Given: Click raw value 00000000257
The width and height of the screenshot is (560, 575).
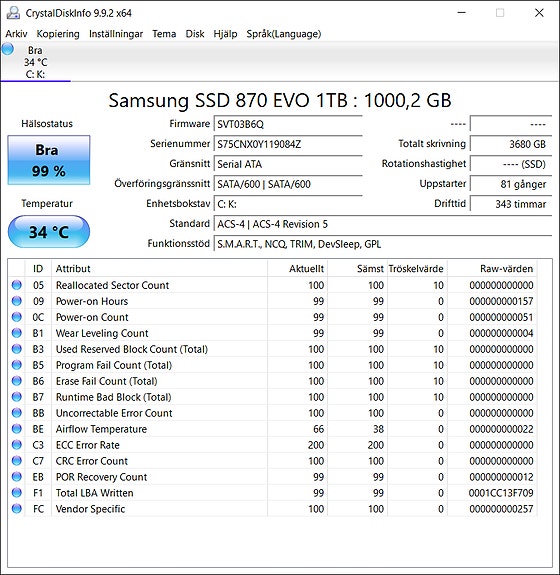Looking at the screenshot, I should click(x=501, y=509).
